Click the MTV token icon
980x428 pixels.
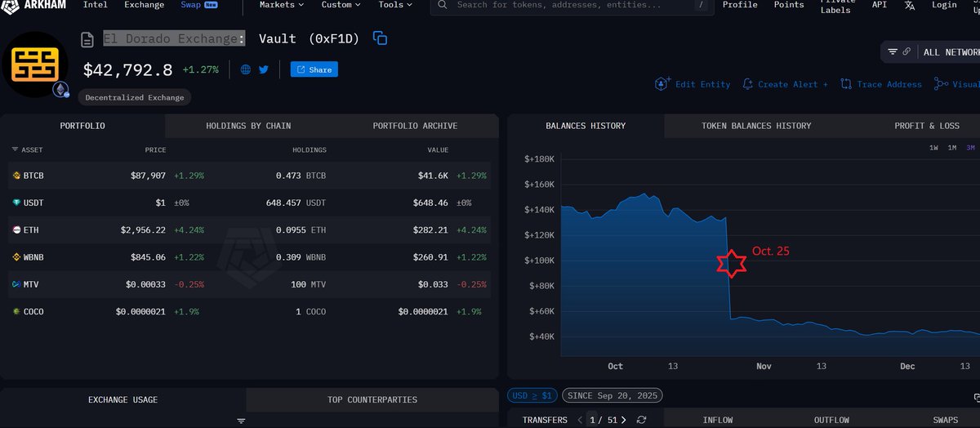16,284
